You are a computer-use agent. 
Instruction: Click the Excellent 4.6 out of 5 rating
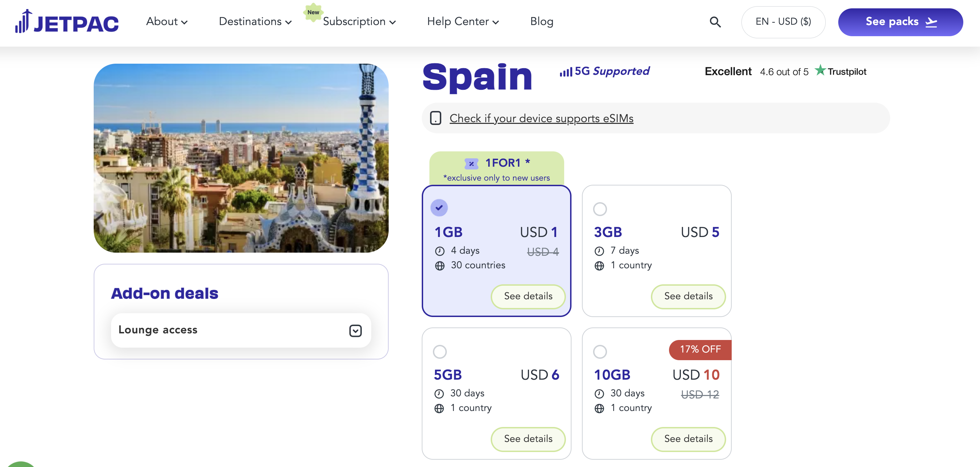click(x=756, y=71)
